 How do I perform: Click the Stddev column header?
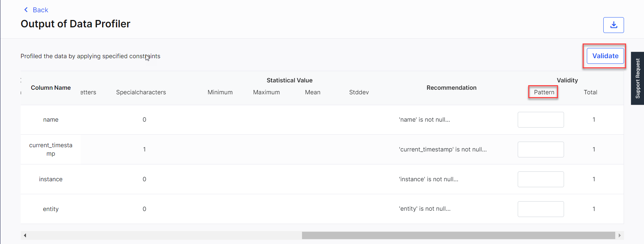coord(359,92)
